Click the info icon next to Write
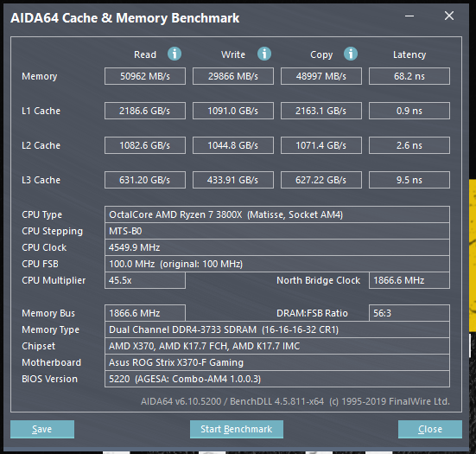Image resolution: width=476 pixels, height=454 pixels. 264,54
